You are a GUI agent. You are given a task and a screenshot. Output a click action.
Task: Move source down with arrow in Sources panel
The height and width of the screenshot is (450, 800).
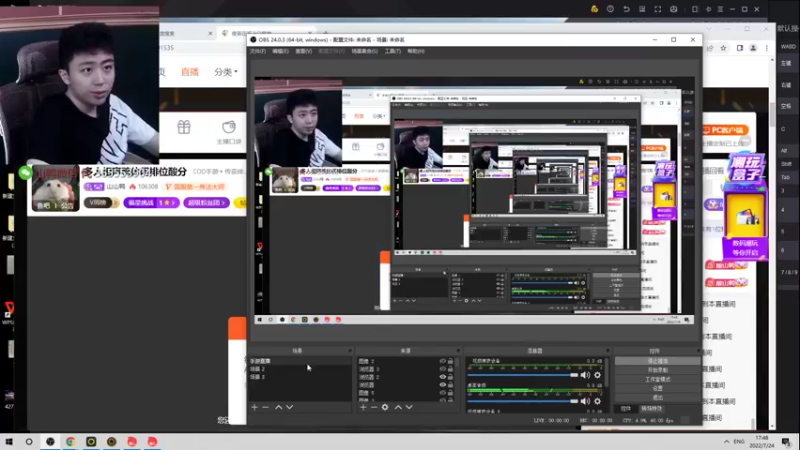point(409,407)
